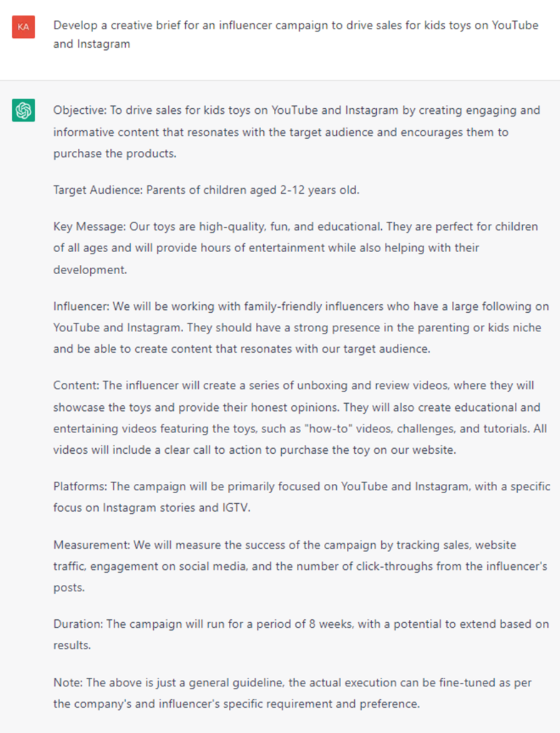Click the green ChatGPT logo icon
This screenshot has height=733, width=560.
coord(24,110)
